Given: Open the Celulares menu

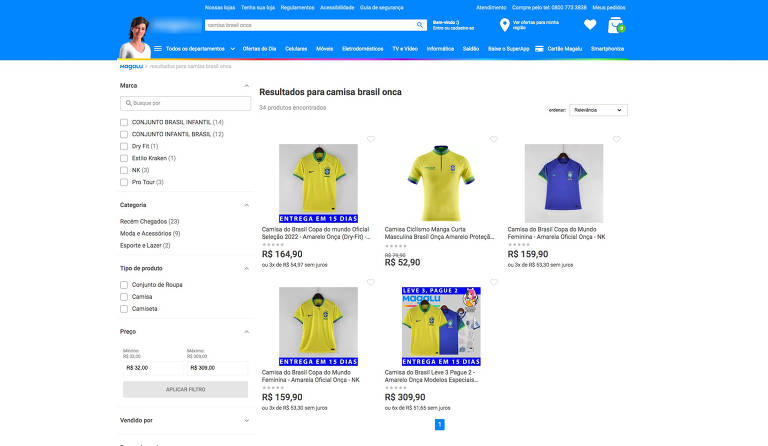Looking at the screenshot, I should 296,49.
